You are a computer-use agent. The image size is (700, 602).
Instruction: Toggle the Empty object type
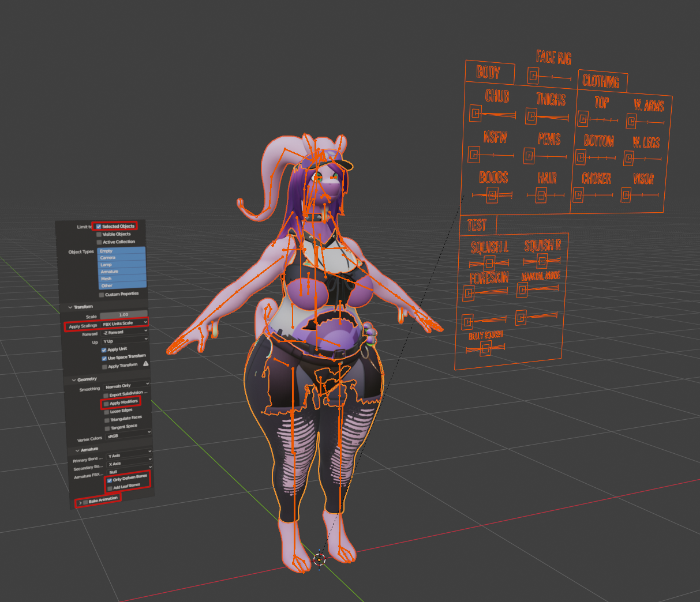[122, 250]
